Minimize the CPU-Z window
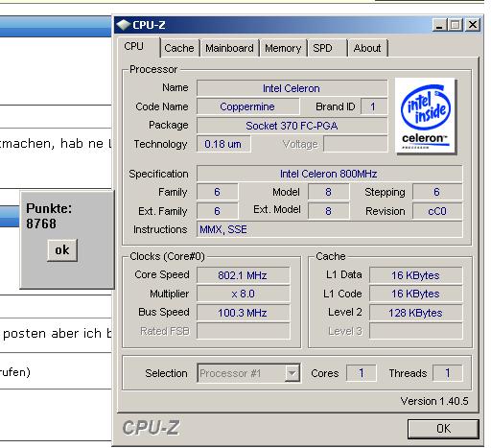491x448 pixels. coord(439,25)
